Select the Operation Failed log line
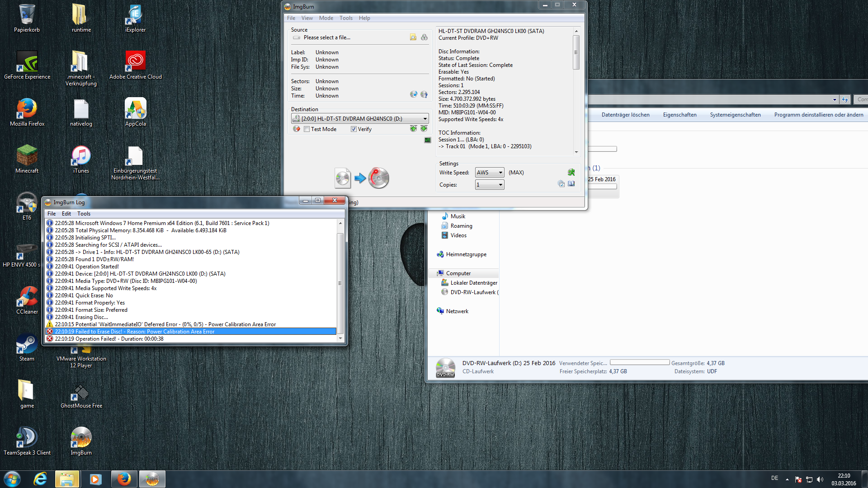 click(109, 339)
